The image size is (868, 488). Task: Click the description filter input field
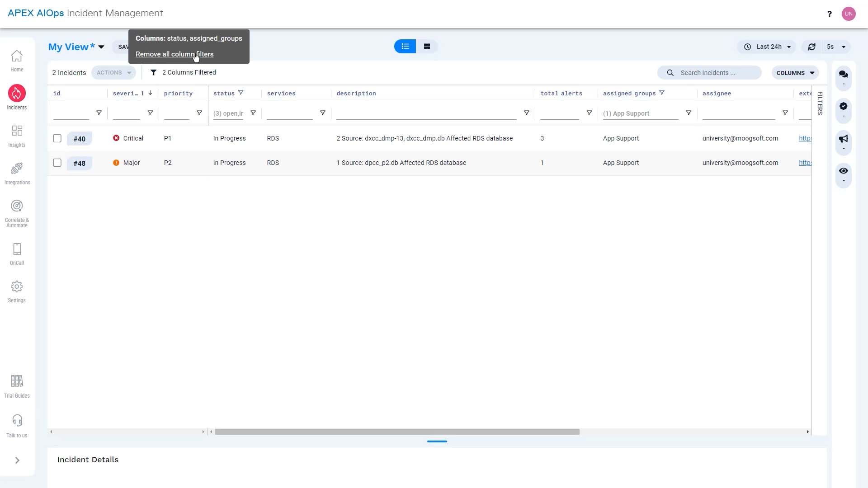426,113
